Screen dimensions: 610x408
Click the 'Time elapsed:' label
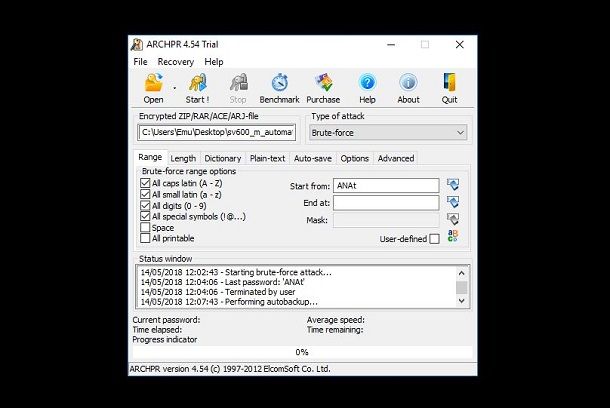[x=157, y=330]
